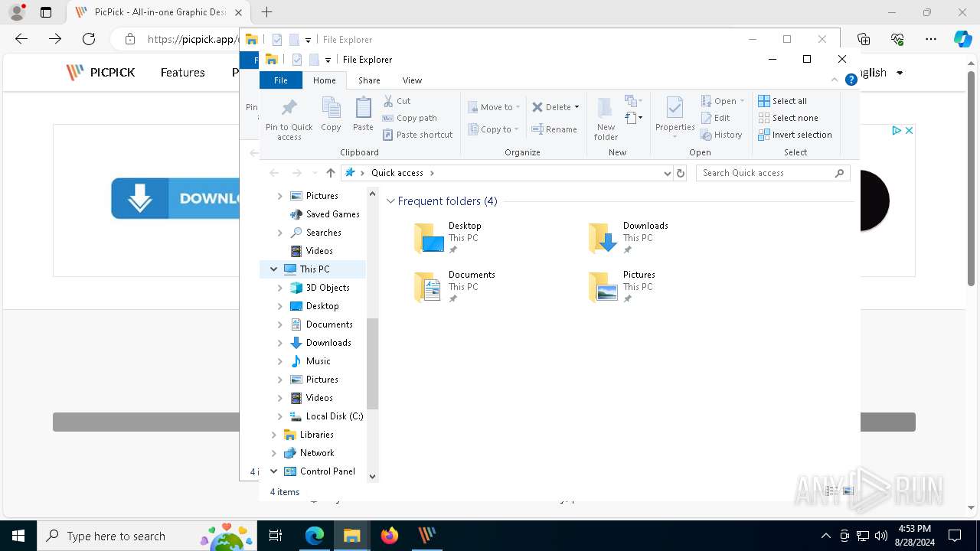Click the Windows Start button

point(18,536)
